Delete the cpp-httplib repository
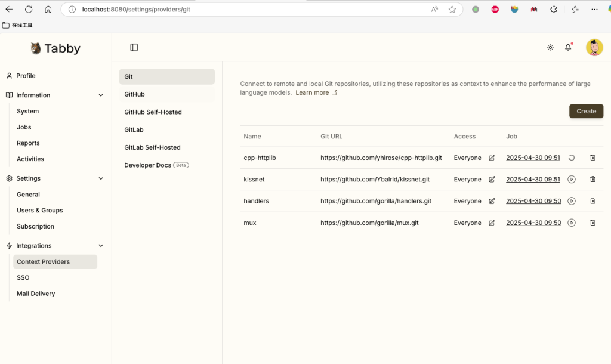Screen dimensions: 611x364 (x=593, y=158)
